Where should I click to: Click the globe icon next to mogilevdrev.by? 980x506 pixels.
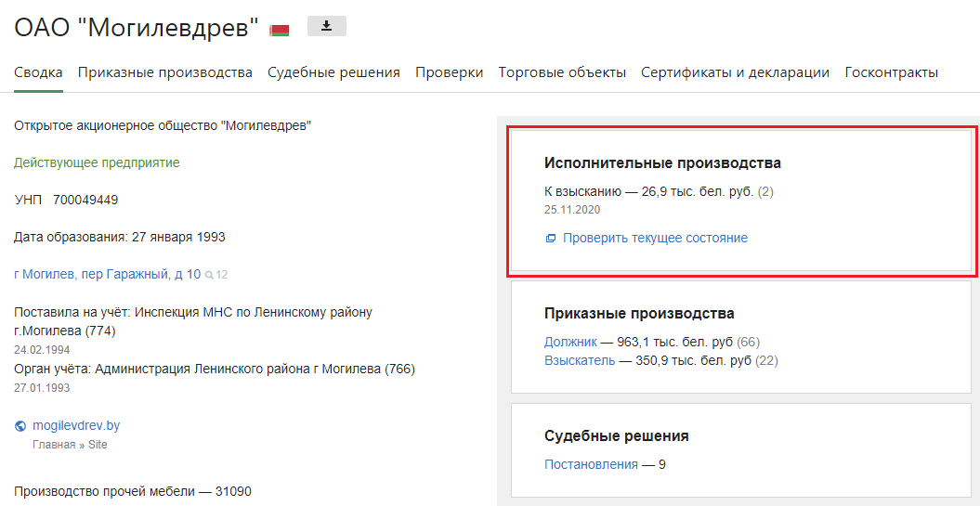click(x=20, y=427)
